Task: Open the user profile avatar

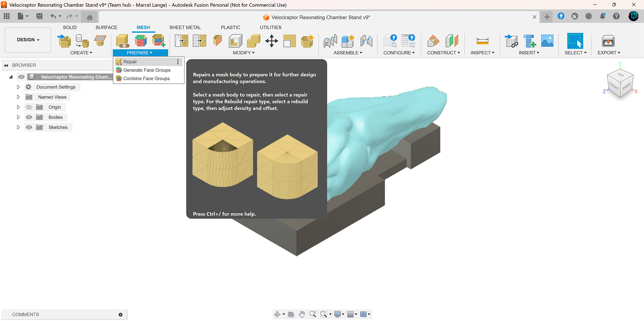Action: 633,16
